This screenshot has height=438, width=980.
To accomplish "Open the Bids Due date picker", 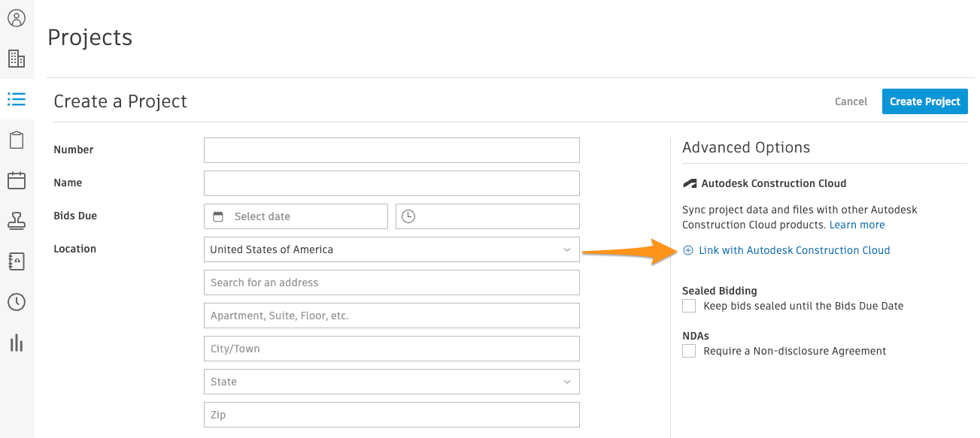I will (x=296, y=216).
